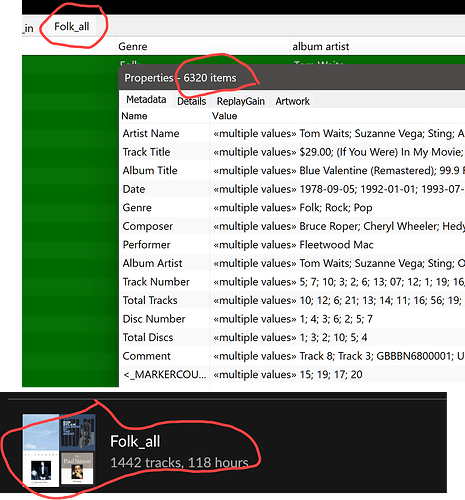Select the Date field name

tap(134, 189)
